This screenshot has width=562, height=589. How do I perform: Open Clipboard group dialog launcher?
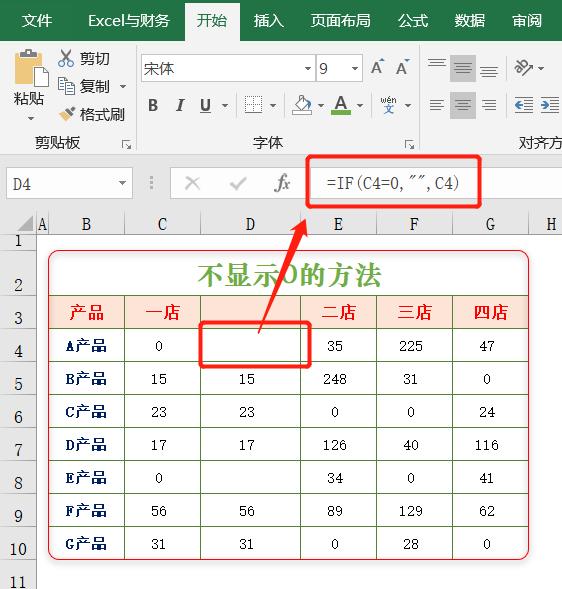coord(127,145)
